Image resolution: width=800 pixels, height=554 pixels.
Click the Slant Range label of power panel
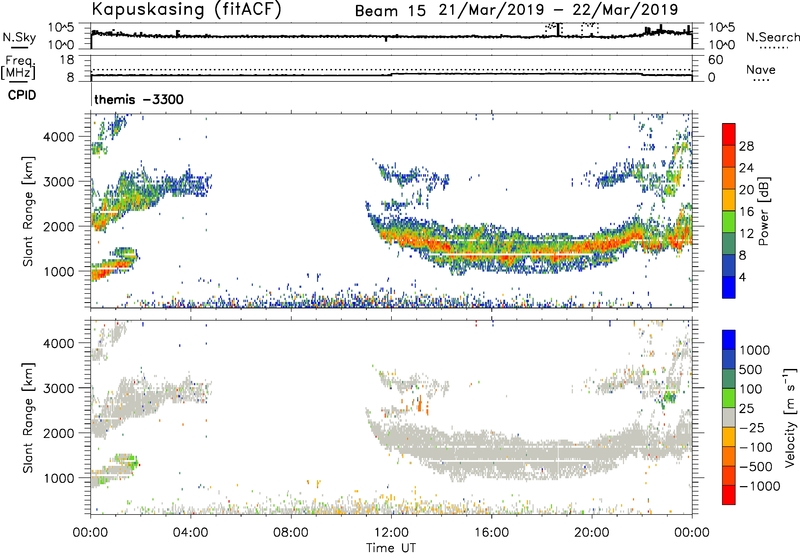[28, 211]
